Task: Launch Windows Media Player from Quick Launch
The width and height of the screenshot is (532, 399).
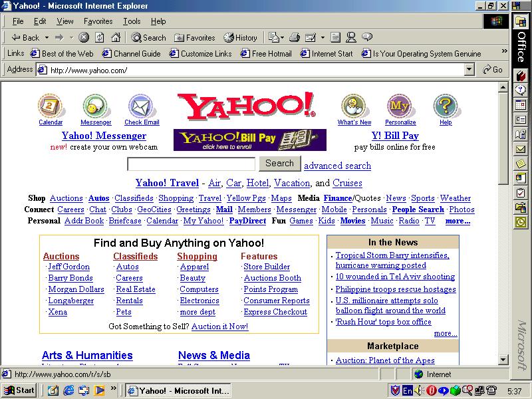Action: (x=99, y=390)
